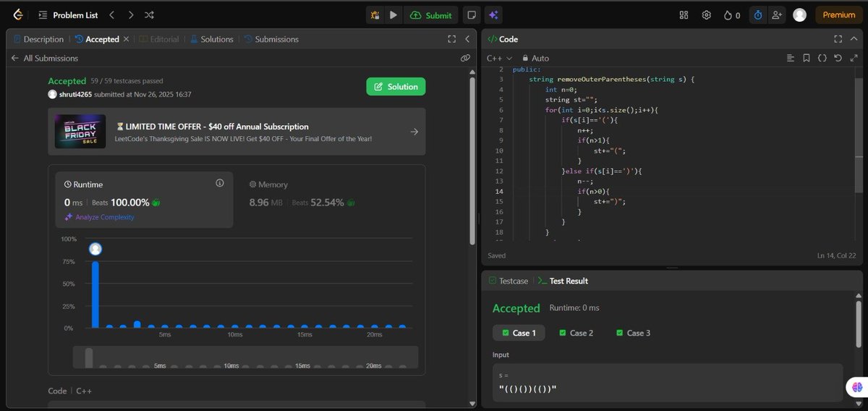Viewport: 868px width, 411px height.
Task: Switch to the Testcase tab
Action: tap(508, 281)
